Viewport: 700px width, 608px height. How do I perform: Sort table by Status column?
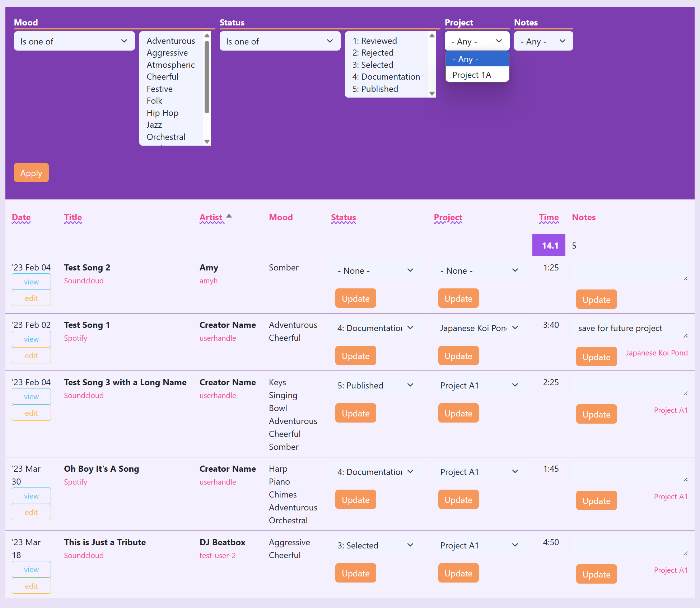point(344,217)
